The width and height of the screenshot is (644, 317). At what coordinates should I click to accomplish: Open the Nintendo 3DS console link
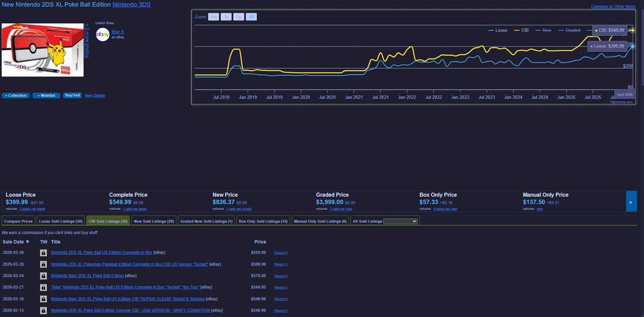(x=131, y=5)
